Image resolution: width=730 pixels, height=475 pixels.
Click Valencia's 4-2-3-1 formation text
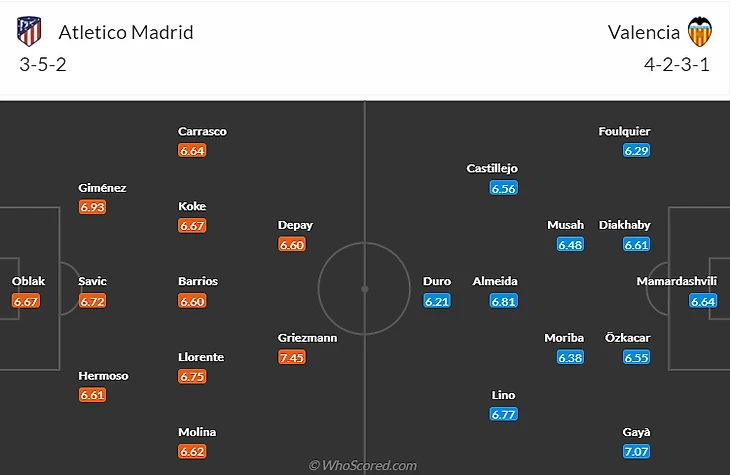pyautogui.click(x=677, y=64)
